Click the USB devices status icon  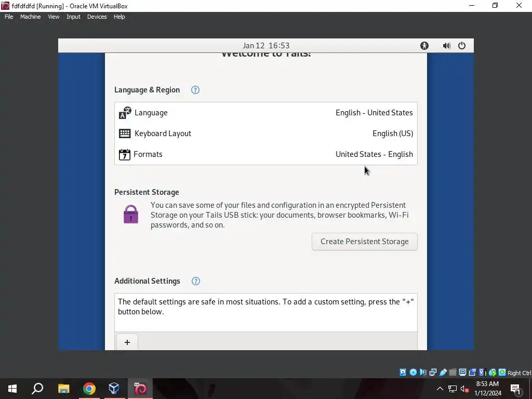[443, 372]
